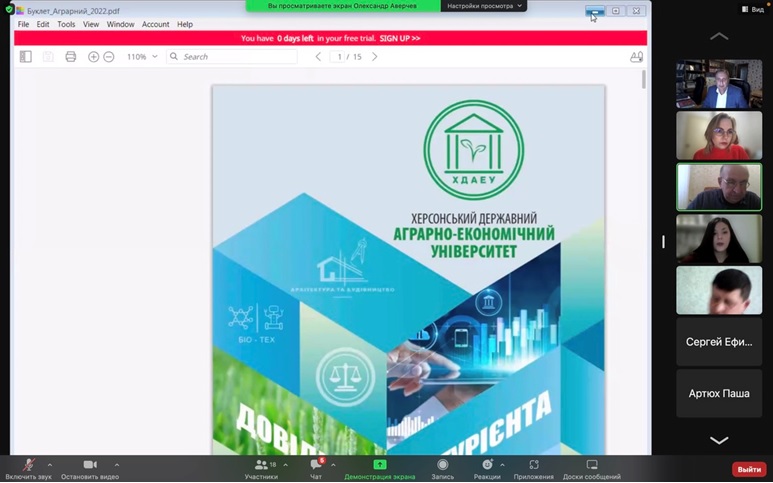The width and height of the screenshot is (773, 483).
Task: Select the dark-haired woman video thumbnail
Action: pyautogui.click(x=719, y=239)
